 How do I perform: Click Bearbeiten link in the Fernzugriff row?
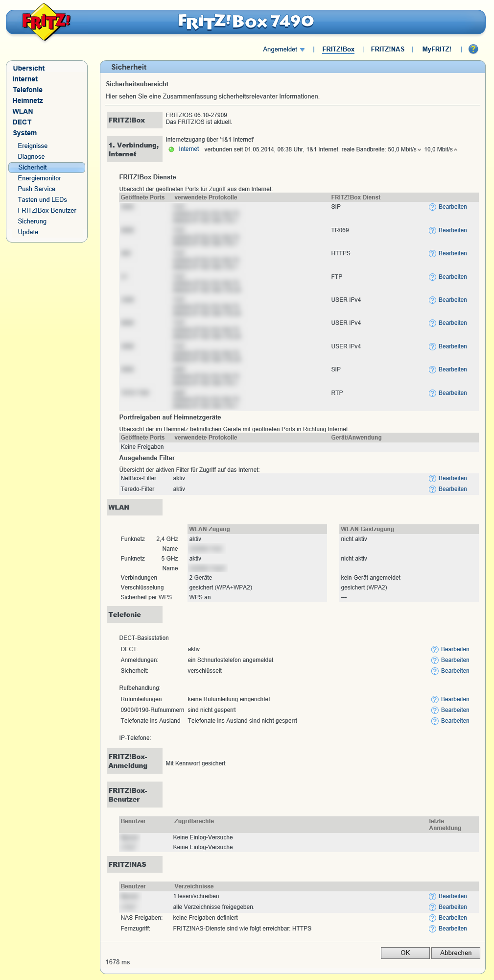coord(453,929)
